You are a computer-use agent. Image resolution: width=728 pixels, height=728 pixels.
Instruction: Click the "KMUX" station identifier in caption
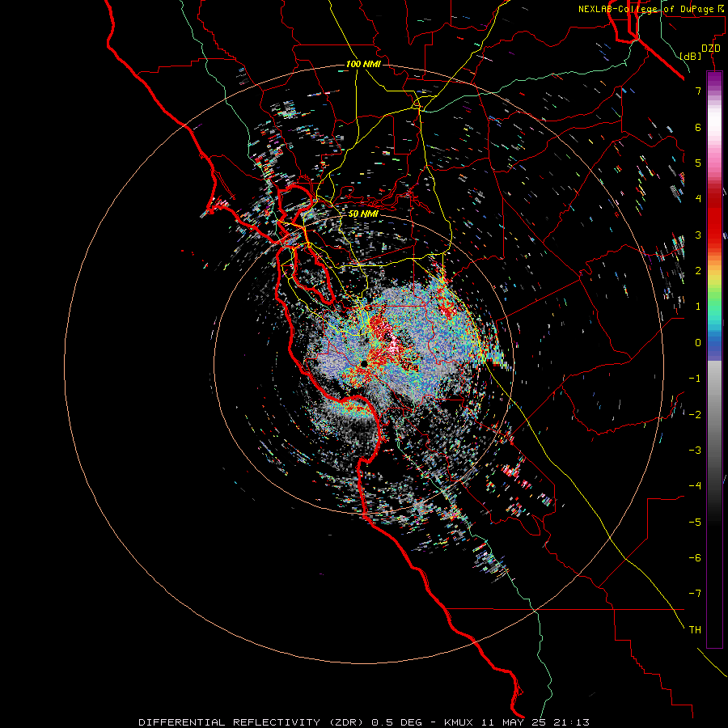pos(459,722)
